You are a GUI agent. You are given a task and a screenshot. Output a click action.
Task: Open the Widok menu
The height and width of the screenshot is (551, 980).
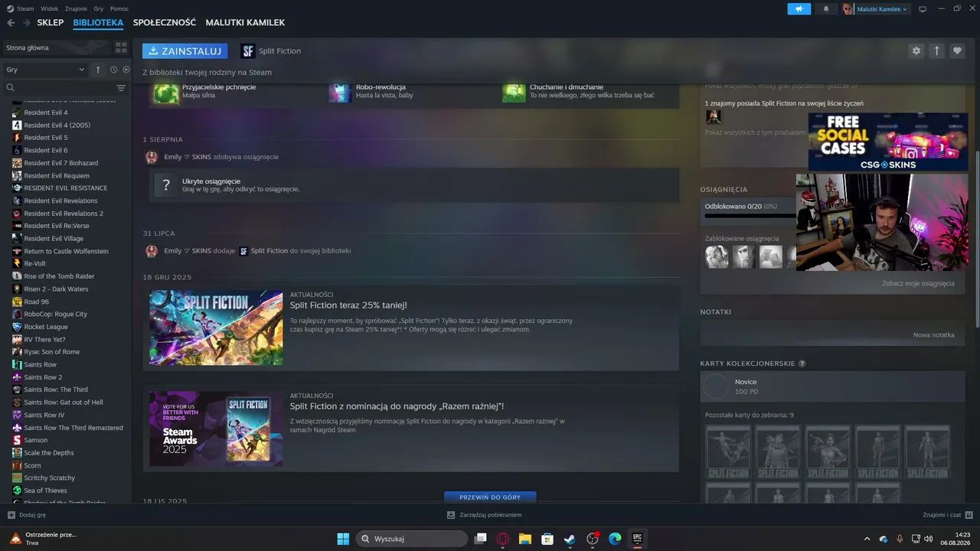[49, 8]
